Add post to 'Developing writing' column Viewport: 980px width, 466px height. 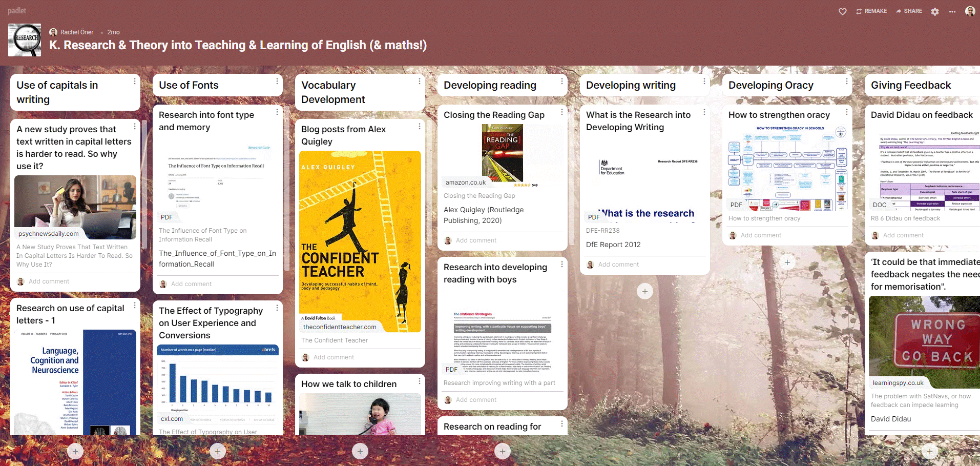(645, 291)
